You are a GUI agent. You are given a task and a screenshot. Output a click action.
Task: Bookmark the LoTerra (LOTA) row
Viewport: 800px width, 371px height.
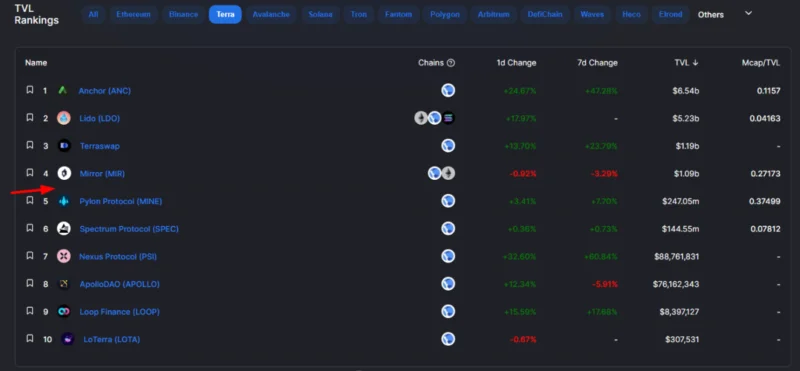pos(30,338)
